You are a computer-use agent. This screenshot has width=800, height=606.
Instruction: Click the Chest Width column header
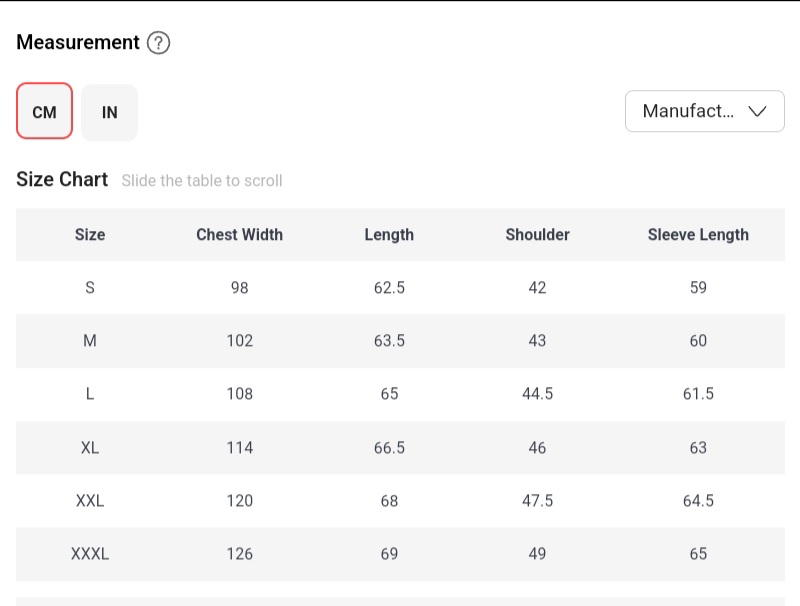[239, 235]
